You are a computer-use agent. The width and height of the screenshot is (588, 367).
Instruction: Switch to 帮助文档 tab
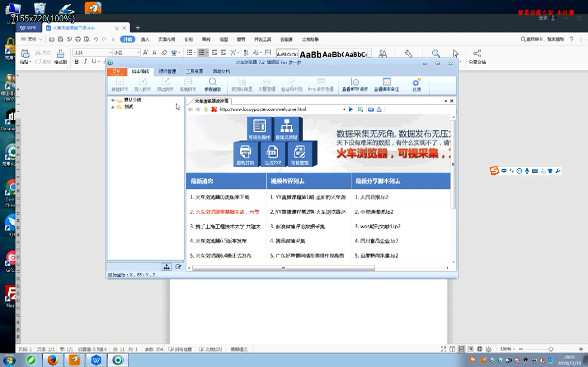pyautogui.click(x=221, y=71)
